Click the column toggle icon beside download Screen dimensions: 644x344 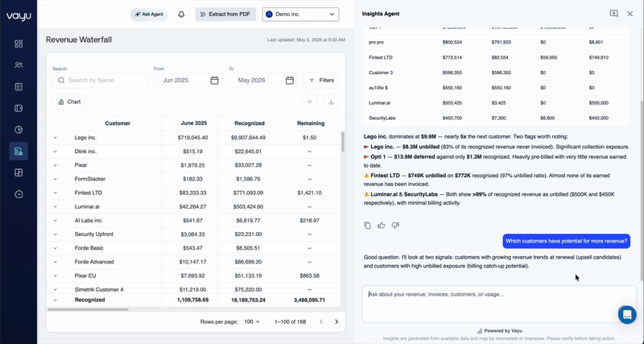tap(310, 102)
